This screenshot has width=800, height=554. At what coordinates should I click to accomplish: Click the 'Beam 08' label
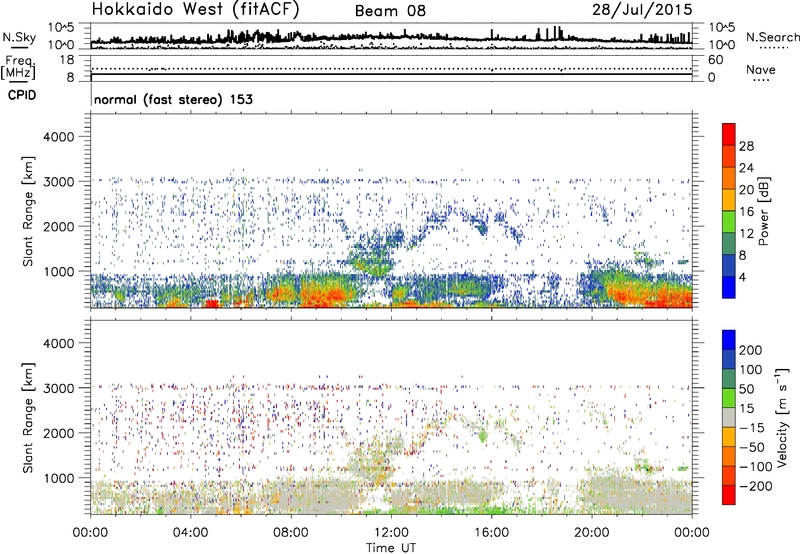tap(390, 11)
